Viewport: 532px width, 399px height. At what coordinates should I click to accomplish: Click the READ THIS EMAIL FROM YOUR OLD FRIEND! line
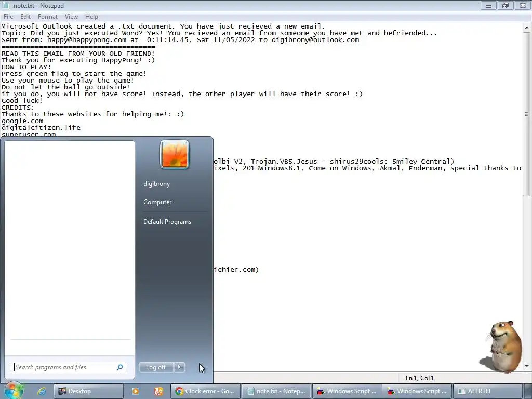tap(78, 54)
